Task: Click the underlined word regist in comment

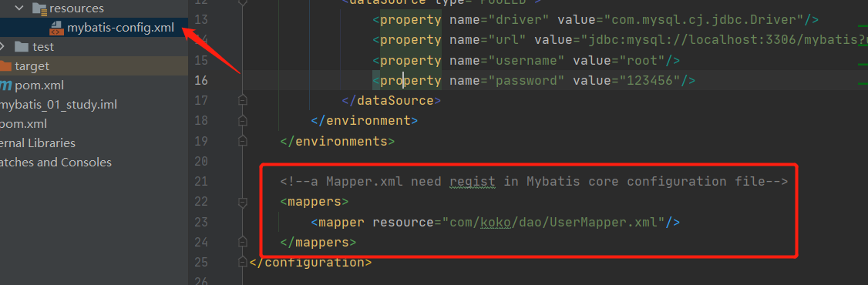Action: tap(473, 182)
